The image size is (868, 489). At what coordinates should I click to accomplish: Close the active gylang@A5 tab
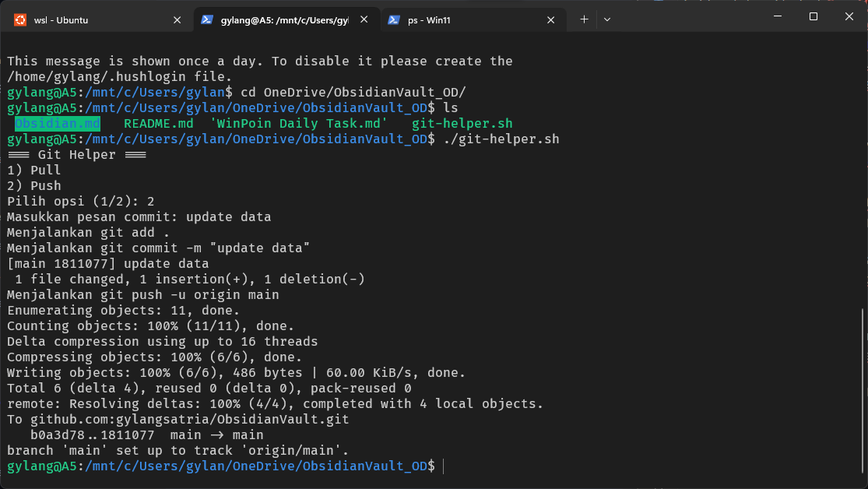364,19
